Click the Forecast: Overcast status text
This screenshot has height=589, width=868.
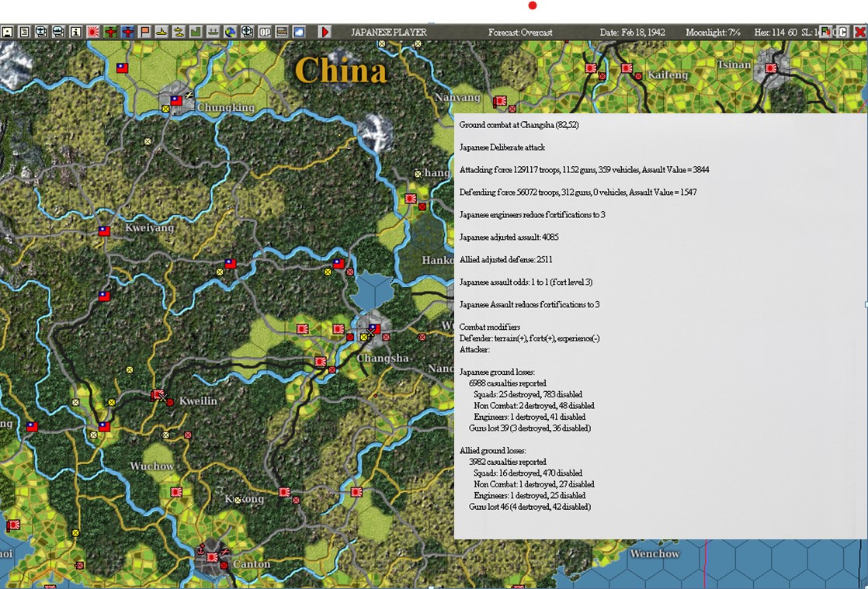point(520,32)
